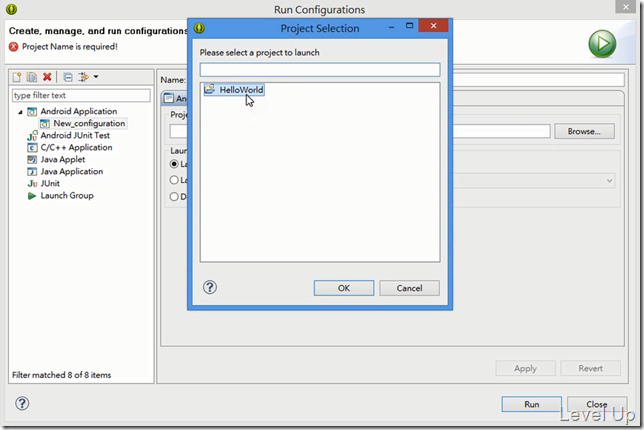Click the New launch configuration icon
Screen dimensions: 644x430
click(x=17, y=77)
